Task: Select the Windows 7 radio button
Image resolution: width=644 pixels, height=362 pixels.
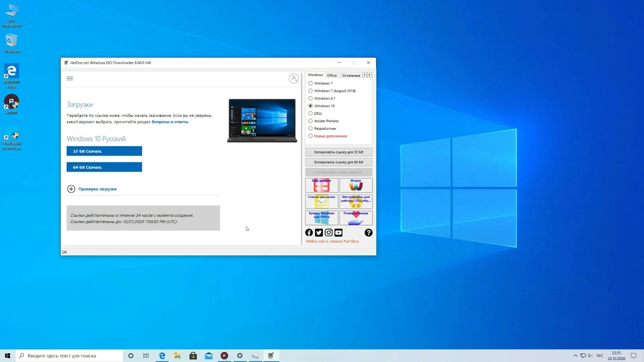Action: point(310,83)
